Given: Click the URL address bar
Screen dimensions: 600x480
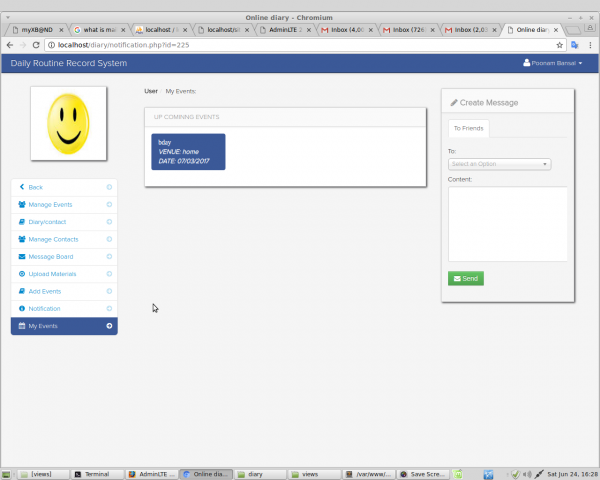Looking at the screenshot, I should 304,45.
